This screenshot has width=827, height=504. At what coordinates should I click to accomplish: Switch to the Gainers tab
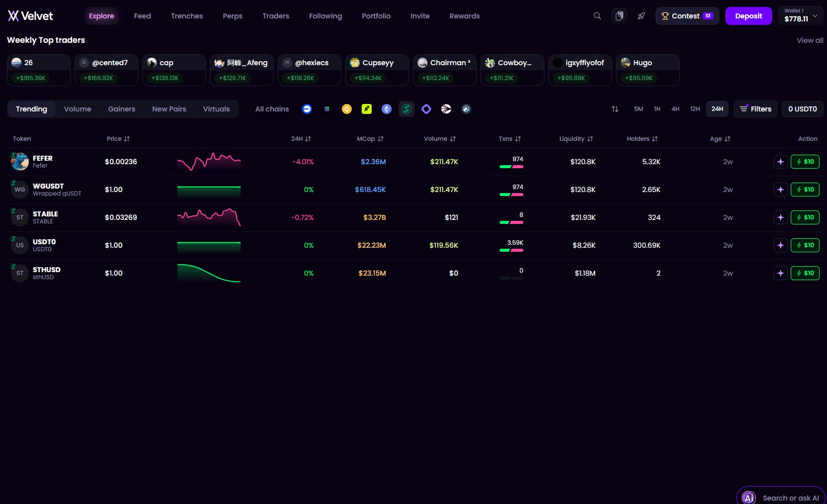tap(122, 109)
